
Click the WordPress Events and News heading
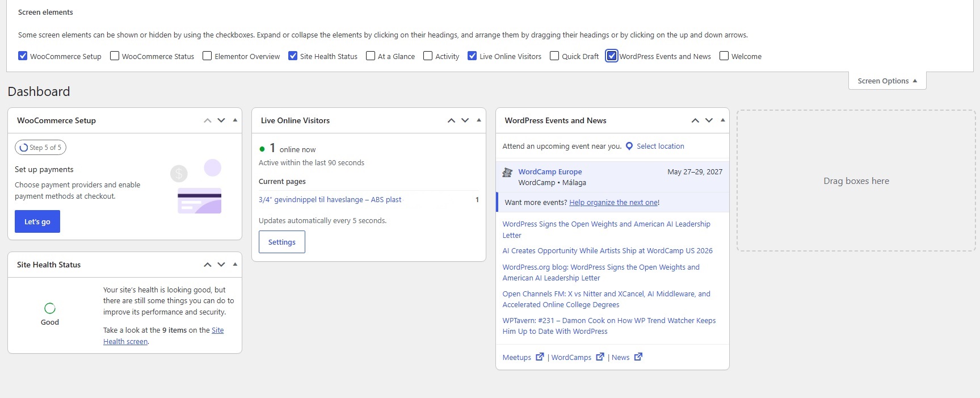(x=556, y=120)
